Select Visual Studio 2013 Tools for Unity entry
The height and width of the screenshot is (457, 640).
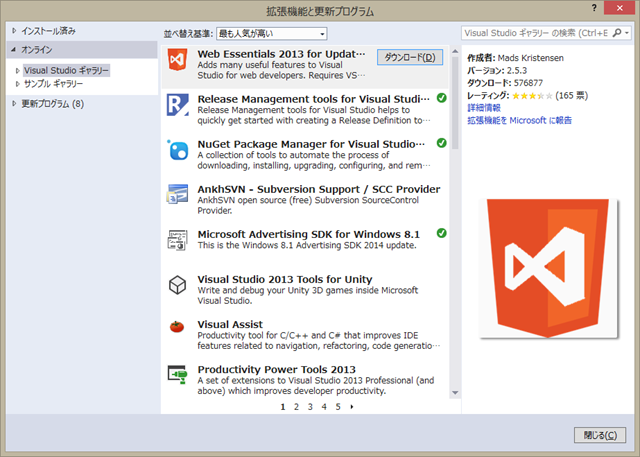(305, 290)
